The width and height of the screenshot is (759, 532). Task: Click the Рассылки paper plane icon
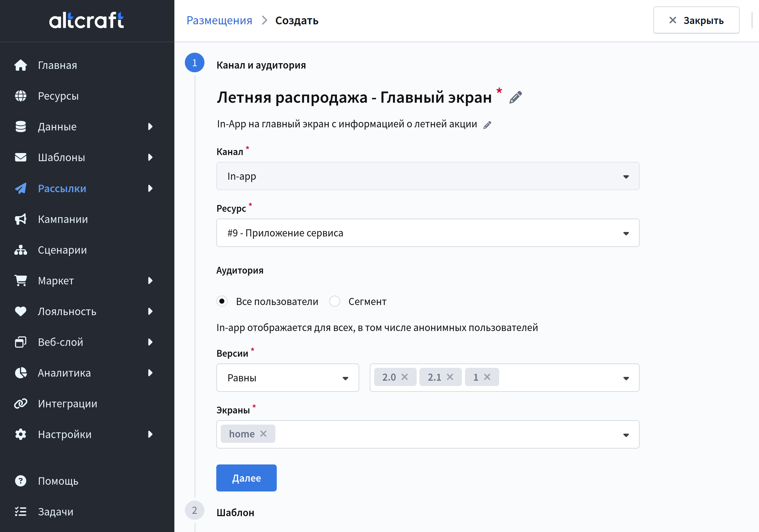coord(21,188)
